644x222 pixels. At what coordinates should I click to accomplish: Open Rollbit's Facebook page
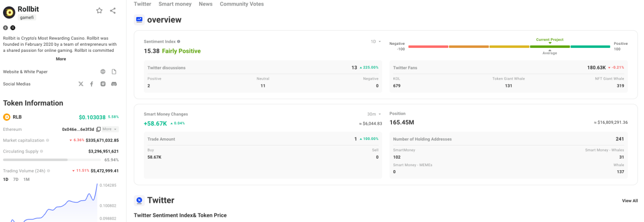[92, 84]
